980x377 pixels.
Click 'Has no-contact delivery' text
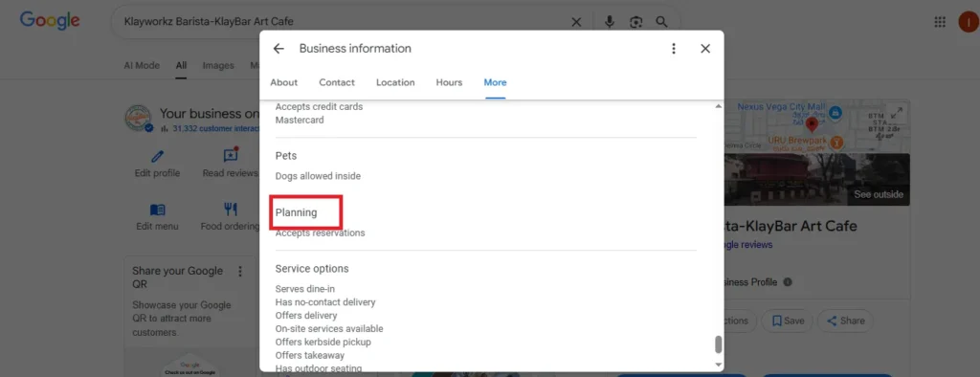pyautogui.click(x=325, y=302)
